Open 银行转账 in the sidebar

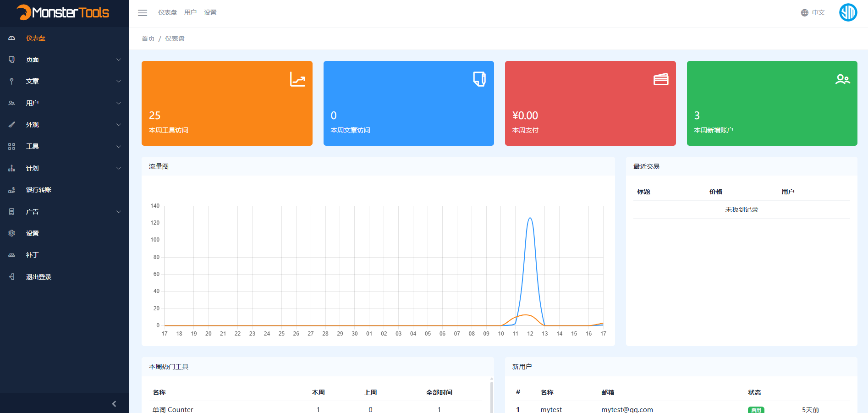coord(38,190)
